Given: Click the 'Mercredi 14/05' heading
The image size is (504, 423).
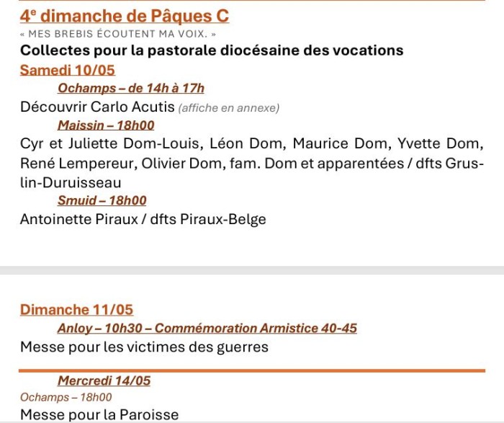Looking at the screenshot, I should 104,380.
